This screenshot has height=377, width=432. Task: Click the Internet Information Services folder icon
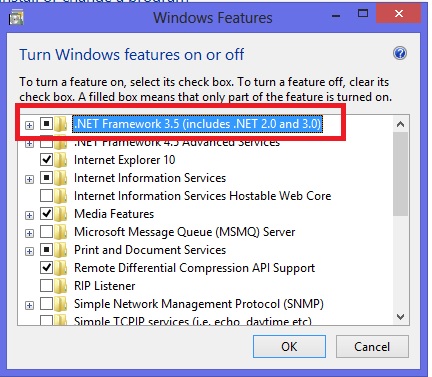coord(61,178)
